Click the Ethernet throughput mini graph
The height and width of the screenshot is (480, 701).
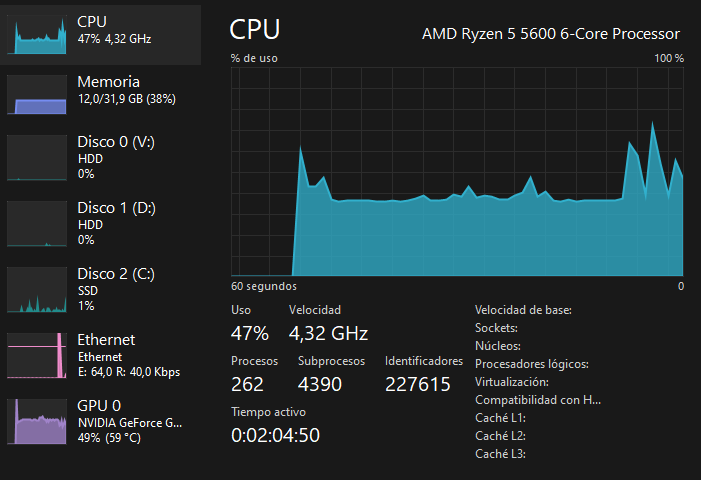point(38,356)
